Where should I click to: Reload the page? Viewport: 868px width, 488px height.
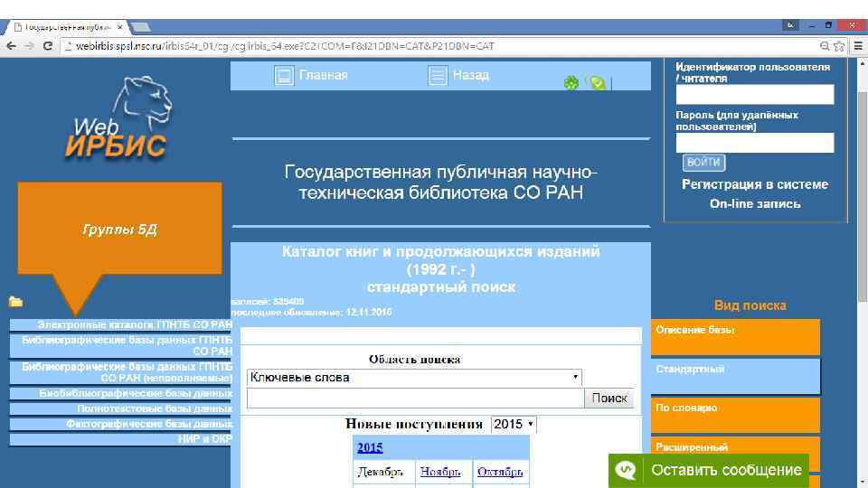click(48, 46)
